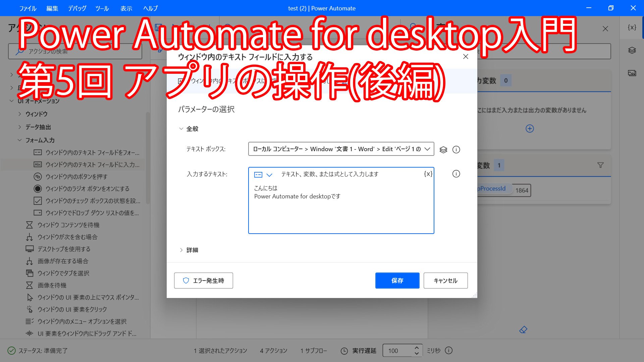Select ウィンドウ内のテキスト フィールドに入力... action

(87, 165)
